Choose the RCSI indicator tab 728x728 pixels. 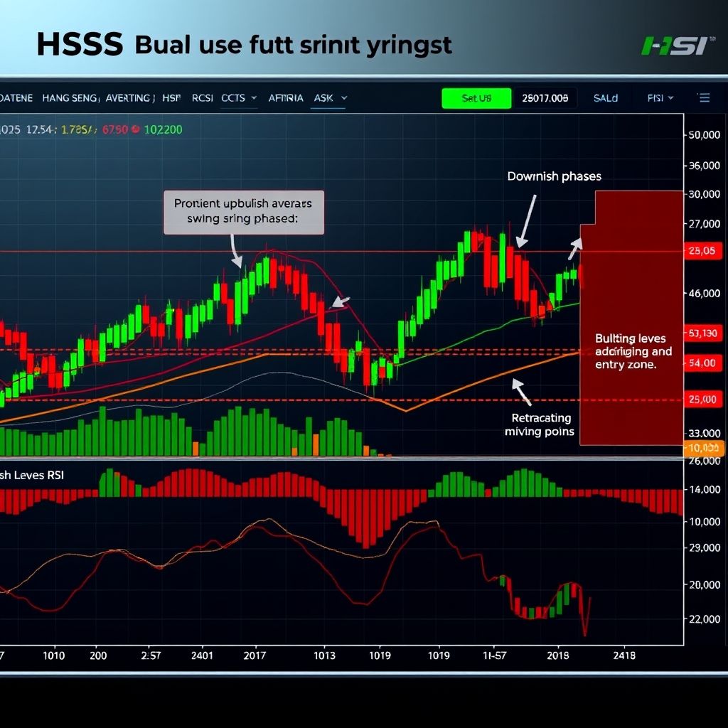coord(203,98)
